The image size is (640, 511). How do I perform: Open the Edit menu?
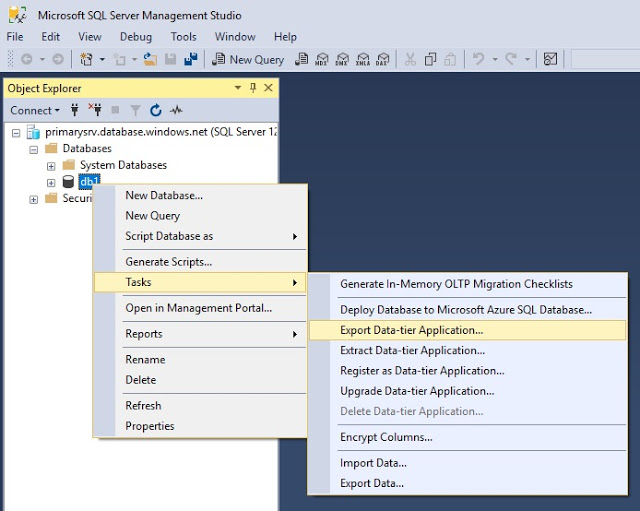[x=51, y=37]
